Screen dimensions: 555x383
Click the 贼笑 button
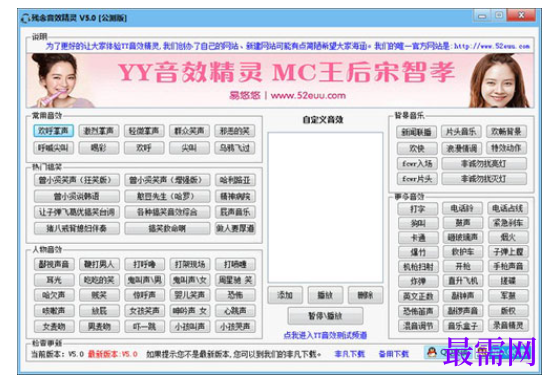tap(99, 295)
